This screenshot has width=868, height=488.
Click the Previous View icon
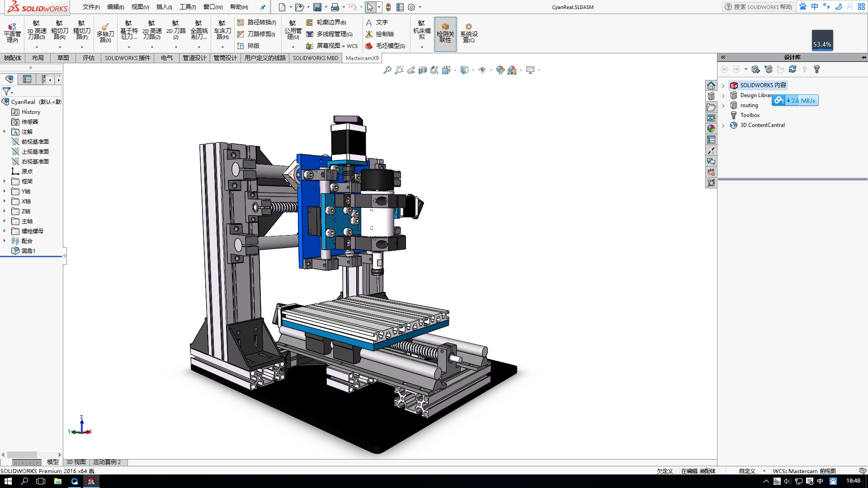pyautogui.click(x=411, y=70)
